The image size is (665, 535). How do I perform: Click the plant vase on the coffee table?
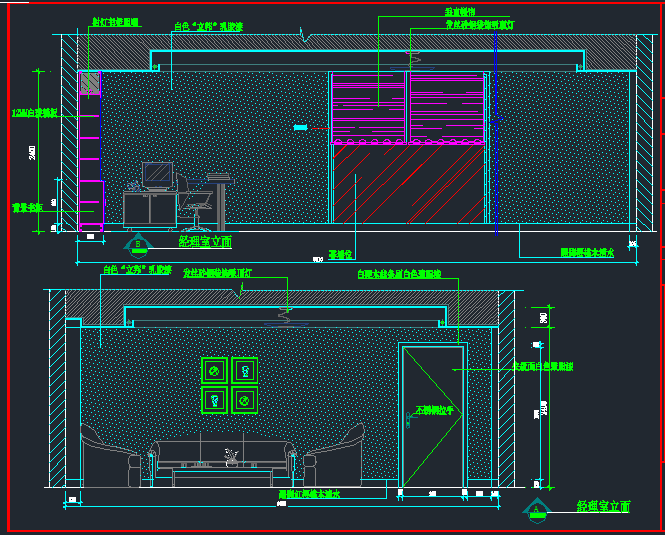click(x=231, y=458)
